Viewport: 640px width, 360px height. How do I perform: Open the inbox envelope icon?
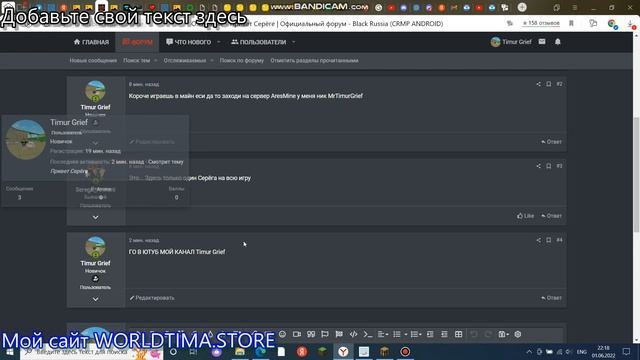point(542,42)
